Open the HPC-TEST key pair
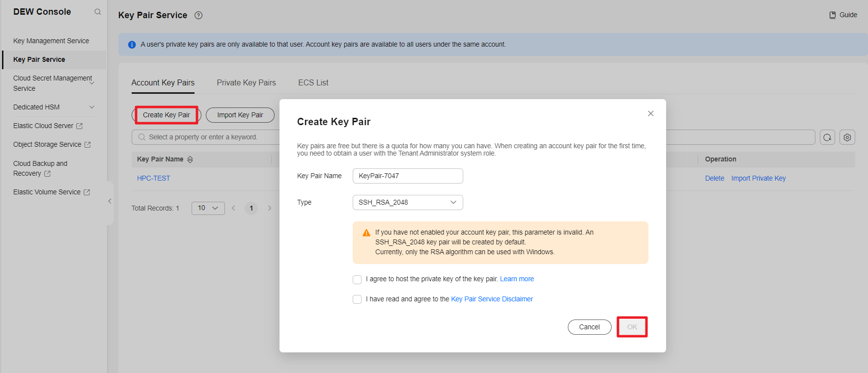 [154, 178]
